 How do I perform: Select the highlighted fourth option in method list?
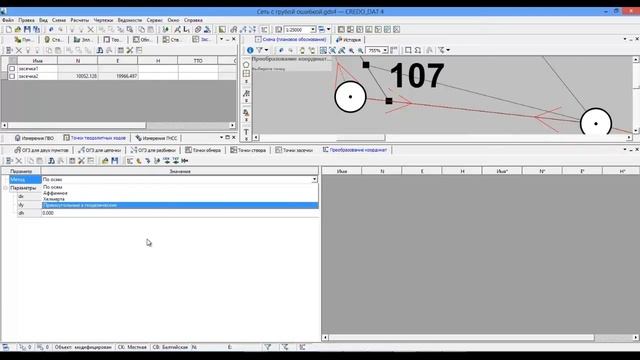(180, 205)
